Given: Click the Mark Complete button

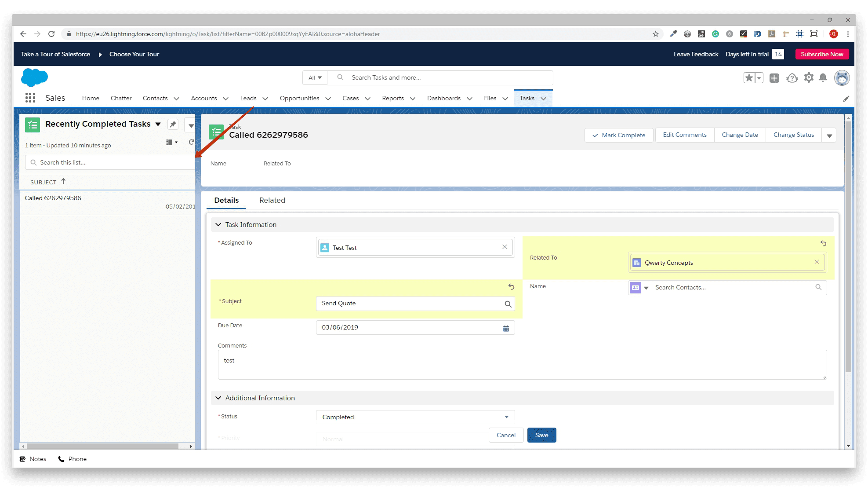Looking at the screenshot, I should tap(619, 135).
